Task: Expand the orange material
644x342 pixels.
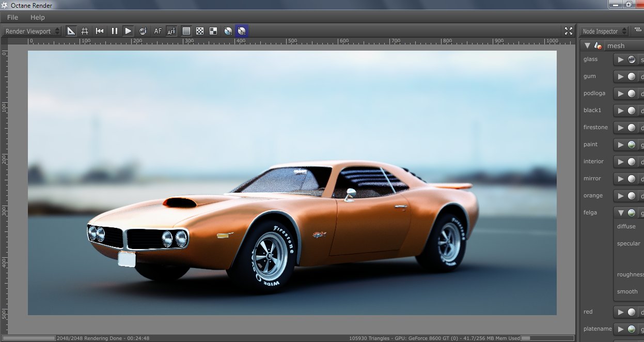Action: click(620, 196)
